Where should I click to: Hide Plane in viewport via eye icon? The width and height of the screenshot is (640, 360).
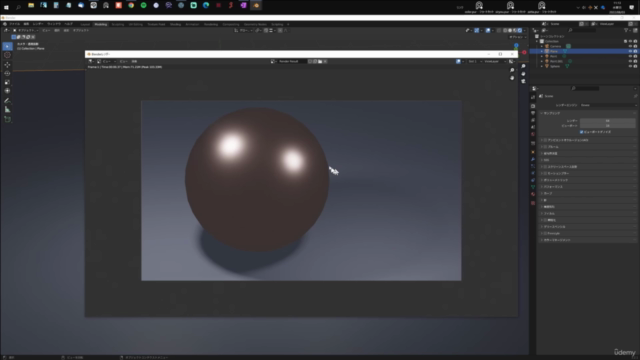click(x=630, y=51)
